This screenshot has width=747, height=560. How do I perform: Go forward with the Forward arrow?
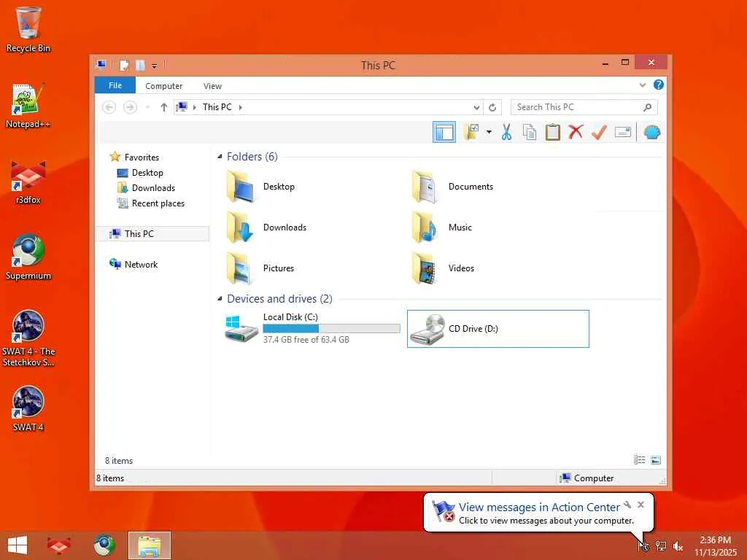click(x=130, y=107)
